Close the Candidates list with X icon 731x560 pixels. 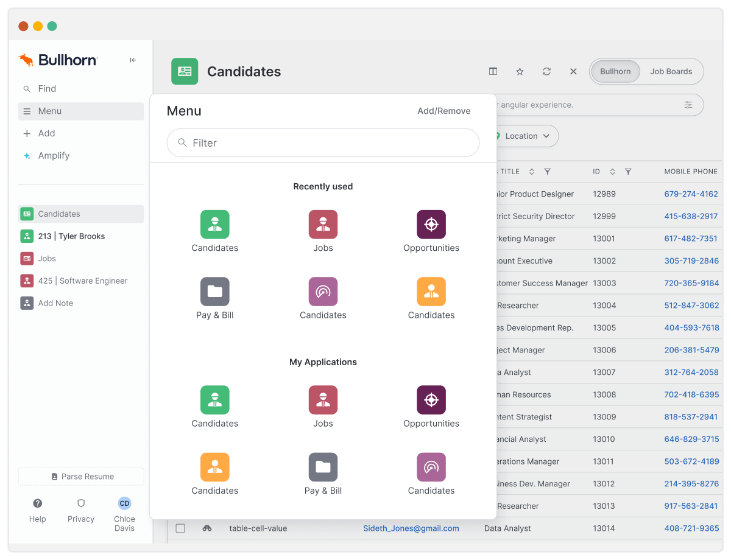click(x=573, y=71)
